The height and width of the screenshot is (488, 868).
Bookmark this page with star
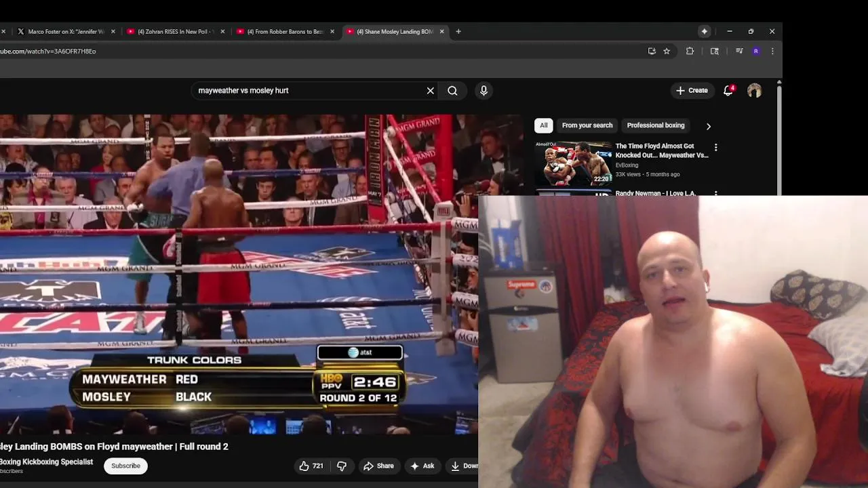pyautogui.click(x=667, y=51)
